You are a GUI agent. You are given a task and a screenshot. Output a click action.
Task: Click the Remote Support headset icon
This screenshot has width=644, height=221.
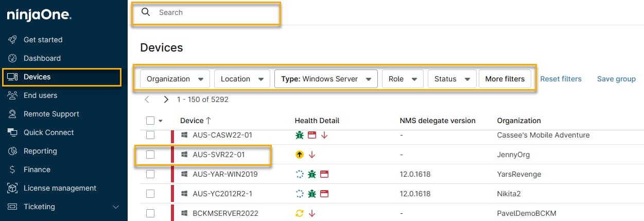[13, 114]
